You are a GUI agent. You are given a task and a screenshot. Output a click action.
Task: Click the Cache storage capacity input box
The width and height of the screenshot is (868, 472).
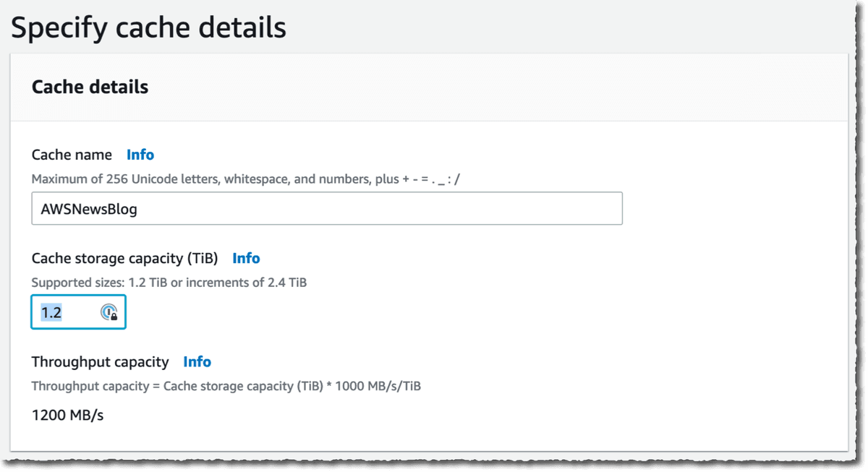[79, 312]
